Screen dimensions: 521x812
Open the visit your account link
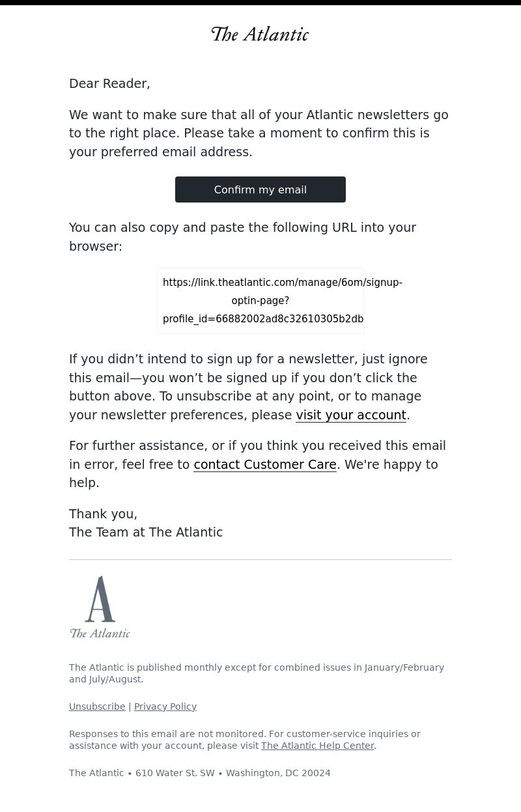[351, 415]
